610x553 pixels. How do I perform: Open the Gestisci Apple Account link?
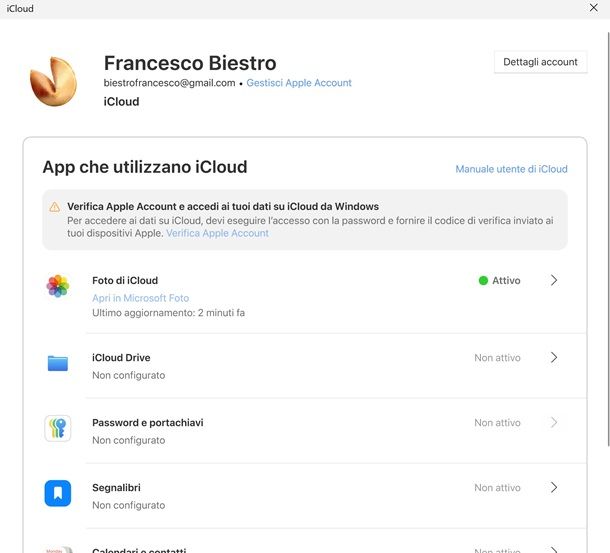click(x=299, y=83)
